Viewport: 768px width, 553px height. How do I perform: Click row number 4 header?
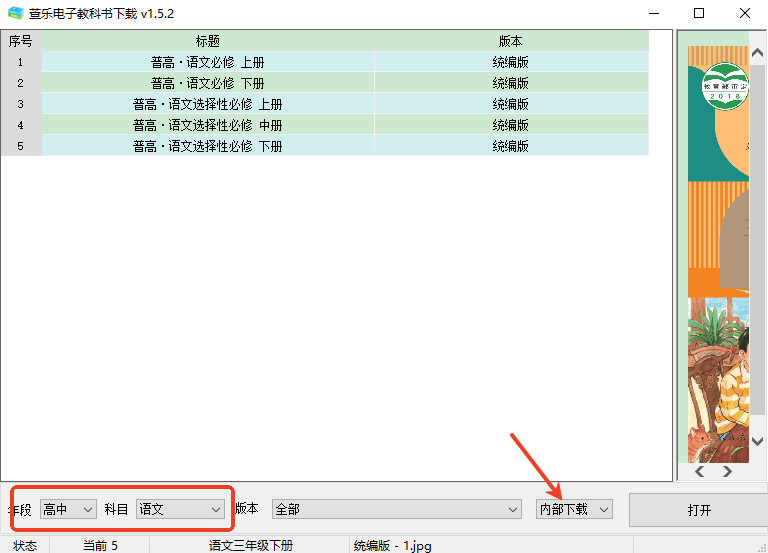coord(21,125)
